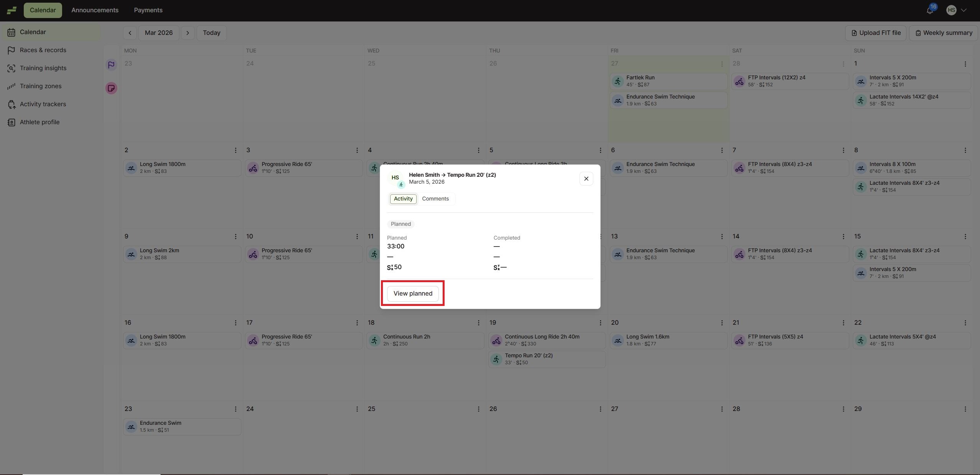Expand the HS user account menu
Viewport: 980px width, 475px height.
(x=957, y=10)
